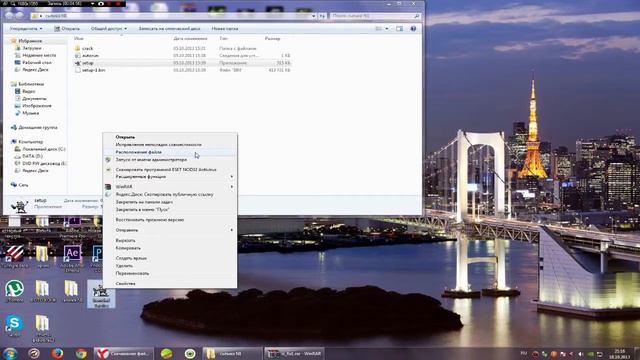Open Изображения library
The width and height of the screenshot is (640, 360).
(x=37, y=106)
